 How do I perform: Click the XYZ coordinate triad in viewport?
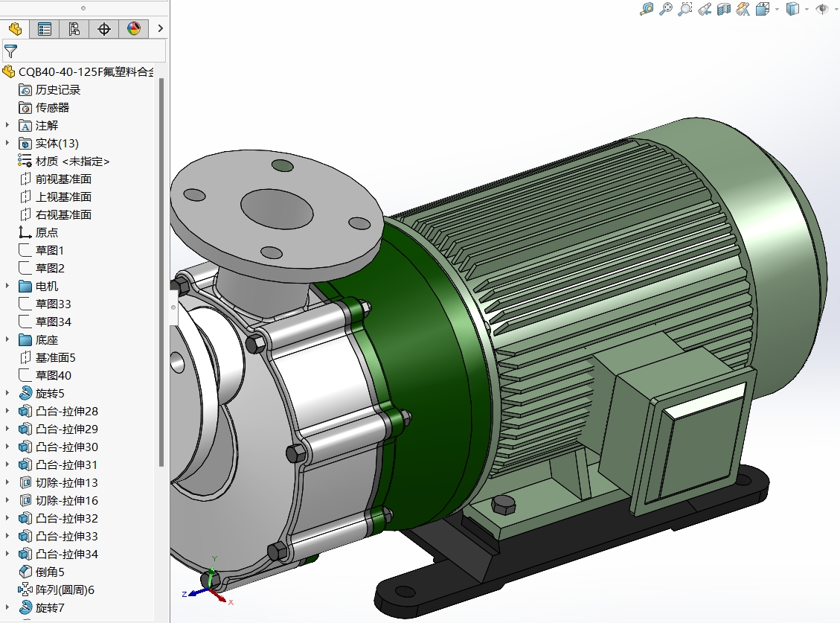click(208, 582)
